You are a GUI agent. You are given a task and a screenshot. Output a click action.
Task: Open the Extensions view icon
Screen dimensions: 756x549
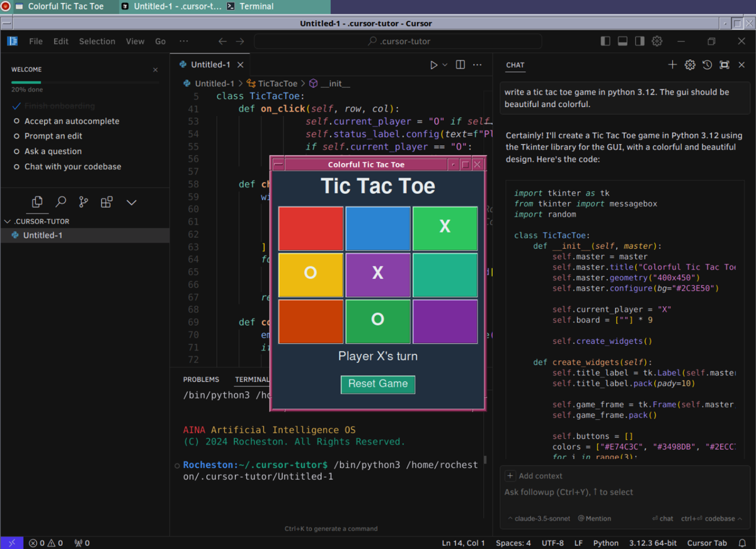[x=106, y=202]
